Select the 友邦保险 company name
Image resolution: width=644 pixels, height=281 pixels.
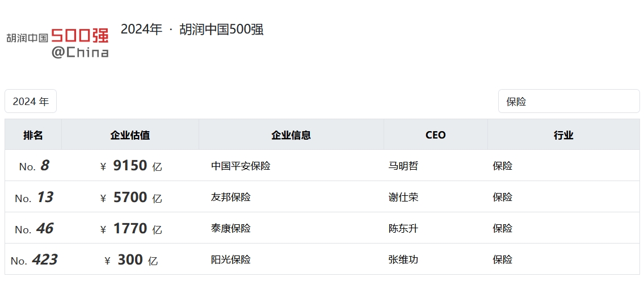(230, 198)
